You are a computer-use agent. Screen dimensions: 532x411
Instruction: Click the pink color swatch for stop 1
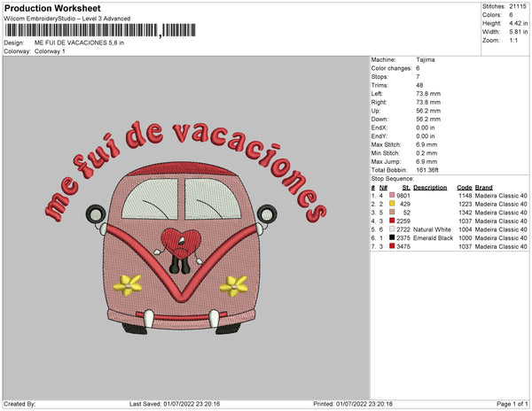coord(391,195)
